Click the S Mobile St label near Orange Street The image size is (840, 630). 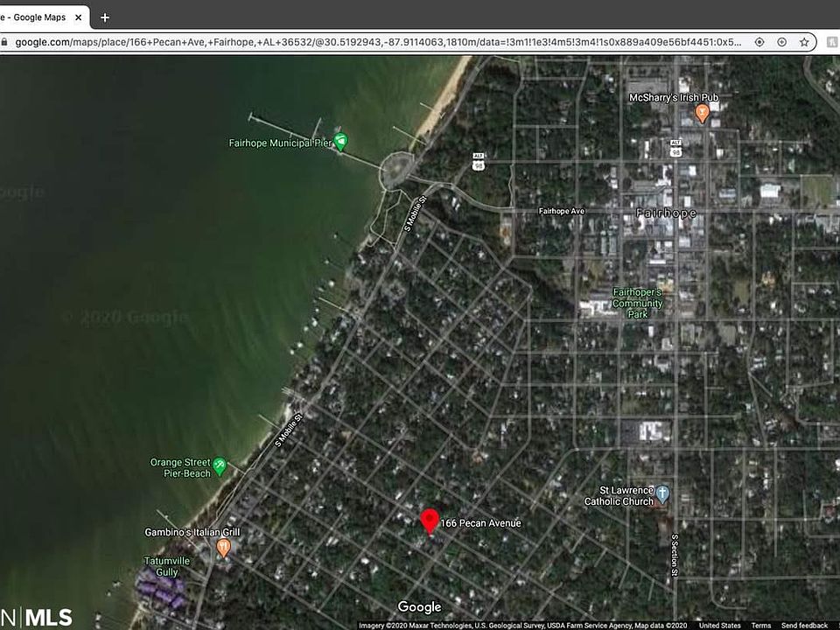pyautogui.click(x=289, y=430)
